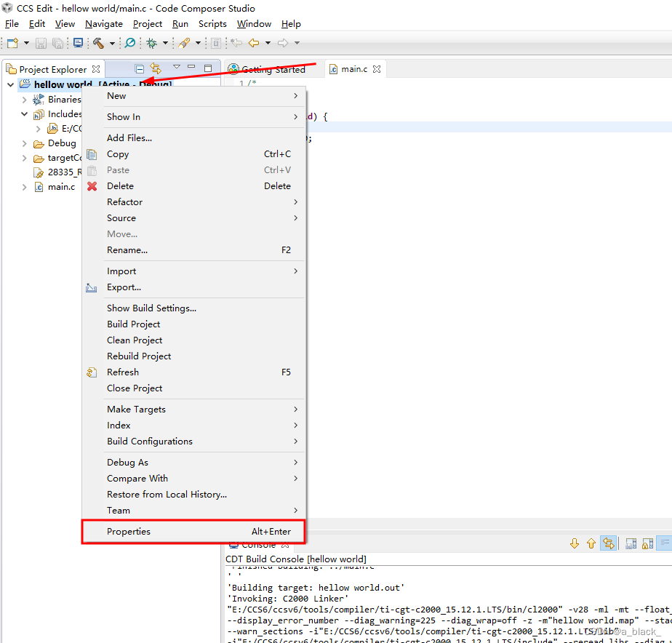The image size is (672, 643).
Task: Switch to the Getting Started tab
Action: pyautogui.click(x=273, y=69)
